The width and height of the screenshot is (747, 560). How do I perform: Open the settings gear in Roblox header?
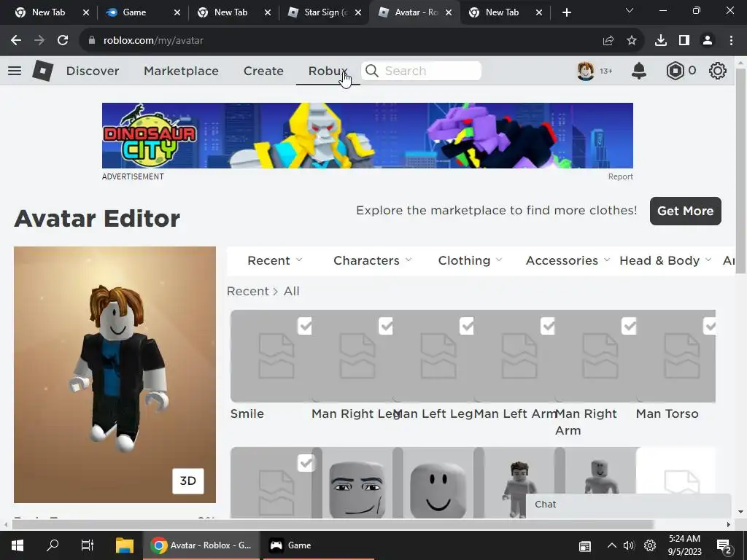pos(718,71)
